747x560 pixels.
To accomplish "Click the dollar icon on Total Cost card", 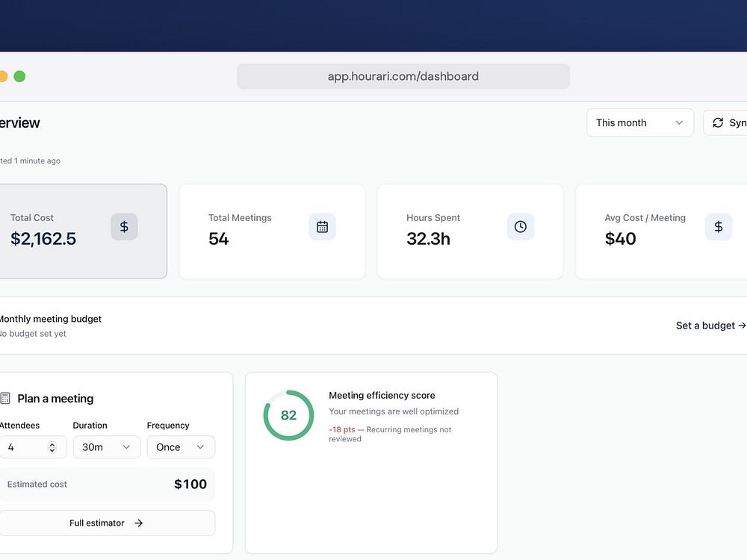I will 124,227.
